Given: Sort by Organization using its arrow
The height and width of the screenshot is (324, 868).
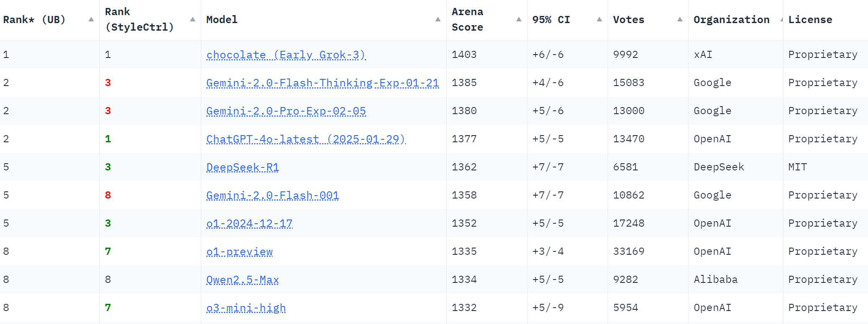Looking at the screenshot, I should (x=781, y=19).
